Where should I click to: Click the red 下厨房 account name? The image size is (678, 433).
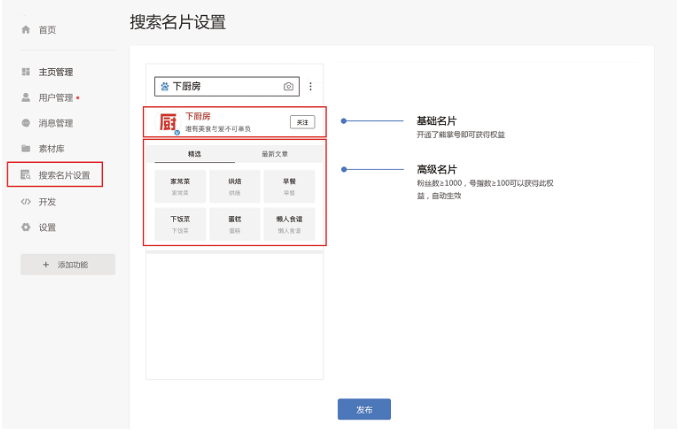click(198, 116)
